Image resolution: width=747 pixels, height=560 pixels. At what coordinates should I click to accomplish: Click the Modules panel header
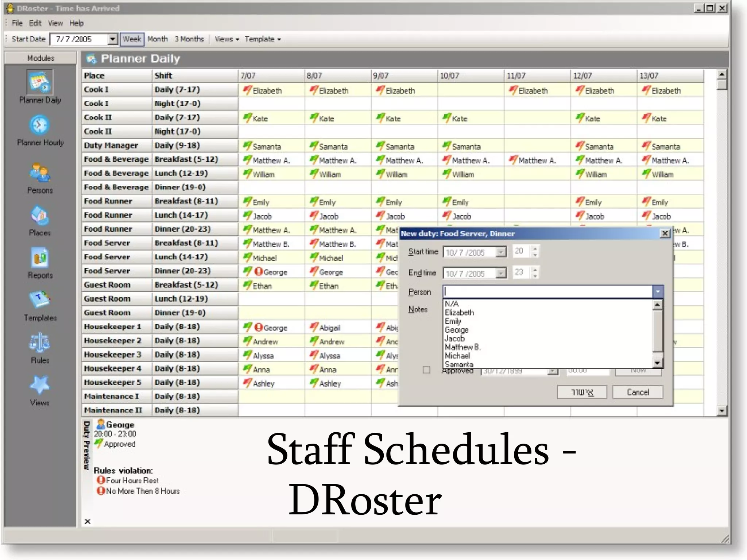click(x=40, y=58)
